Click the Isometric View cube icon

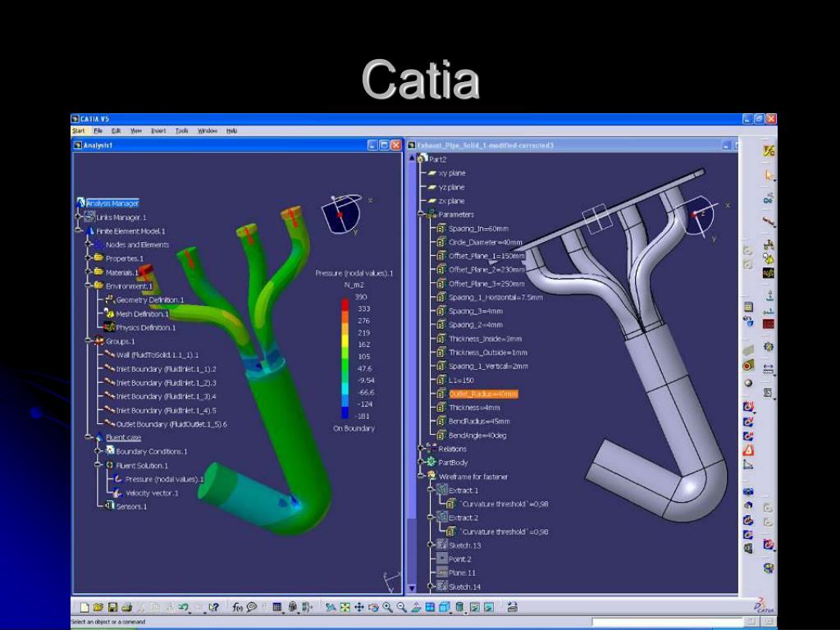444,607
